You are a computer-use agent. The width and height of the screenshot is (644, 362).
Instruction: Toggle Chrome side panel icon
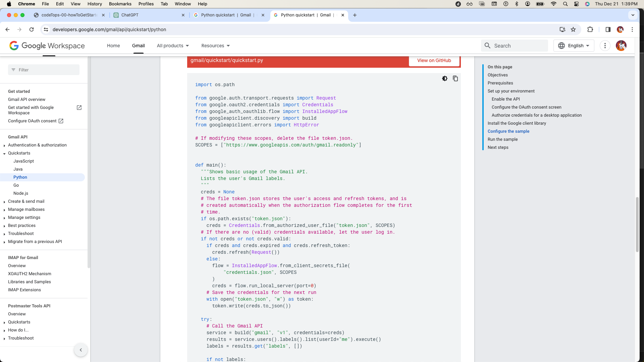click(608, 29)
